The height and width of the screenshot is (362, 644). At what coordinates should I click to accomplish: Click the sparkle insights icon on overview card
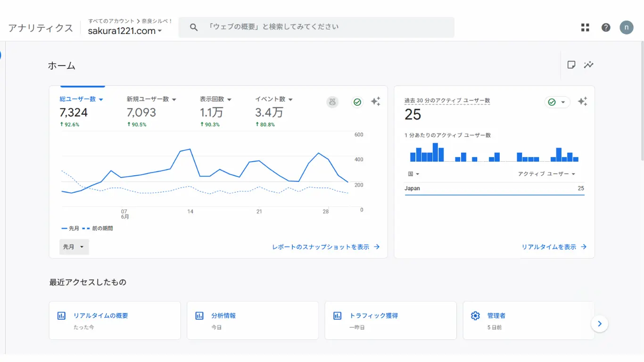click(375, 101)
